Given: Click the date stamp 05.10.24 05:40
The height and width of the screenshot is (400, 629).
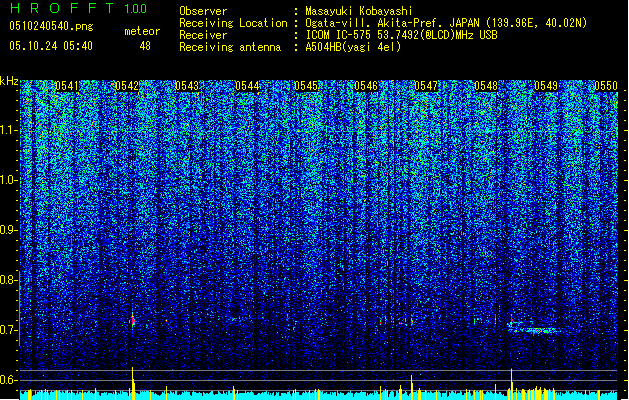Looking at the screenshot, I should coord(51,46).
